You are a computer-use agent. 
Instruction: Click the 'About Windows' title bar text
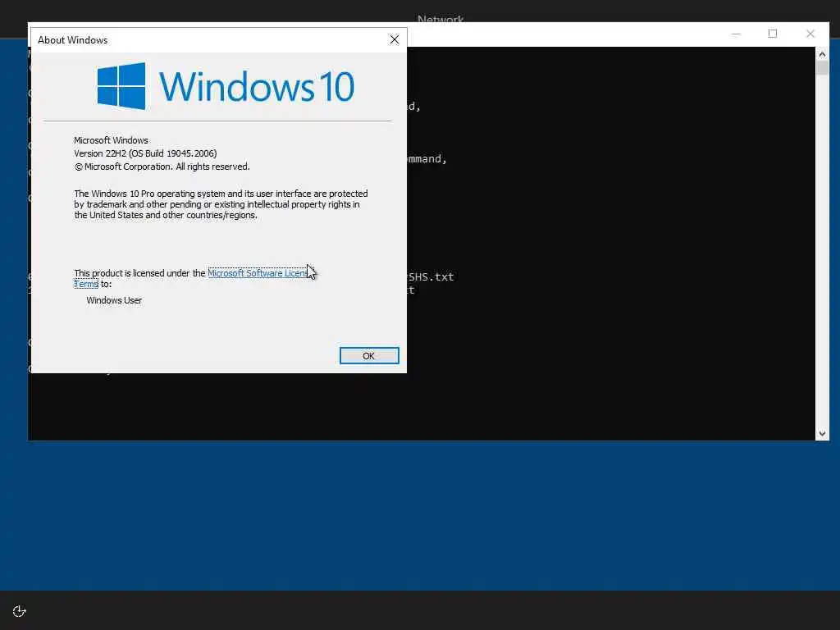[x=73, y=40]
